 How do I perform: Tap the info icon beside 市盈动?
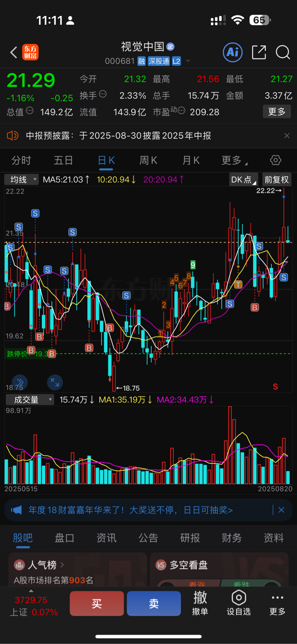[181, 111]
